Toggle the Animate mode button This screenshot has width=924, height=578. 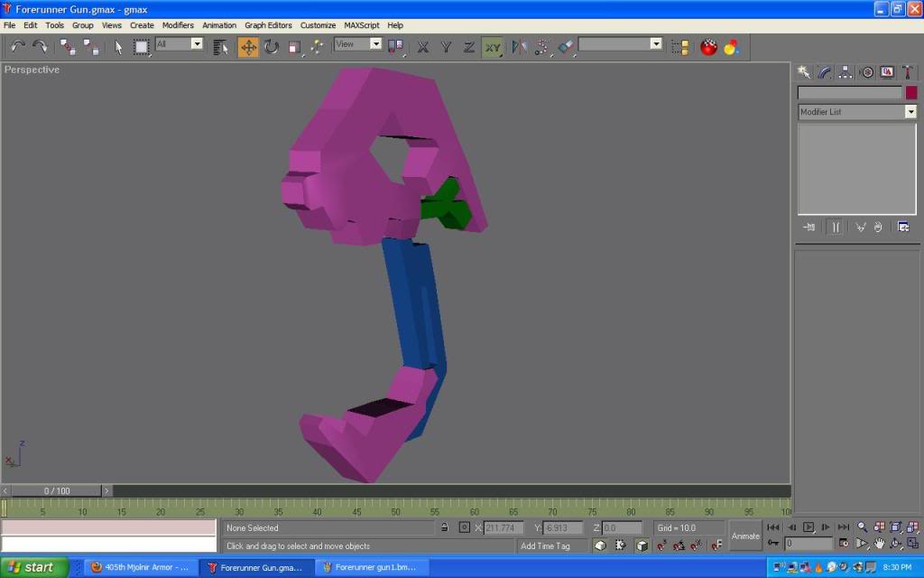point(745,536)
